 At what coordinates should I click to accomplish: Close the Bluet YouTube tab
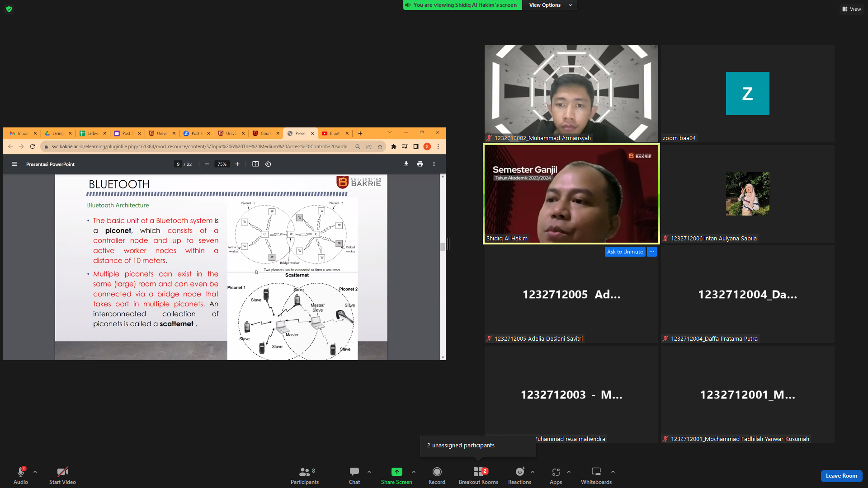pos(347,133)
